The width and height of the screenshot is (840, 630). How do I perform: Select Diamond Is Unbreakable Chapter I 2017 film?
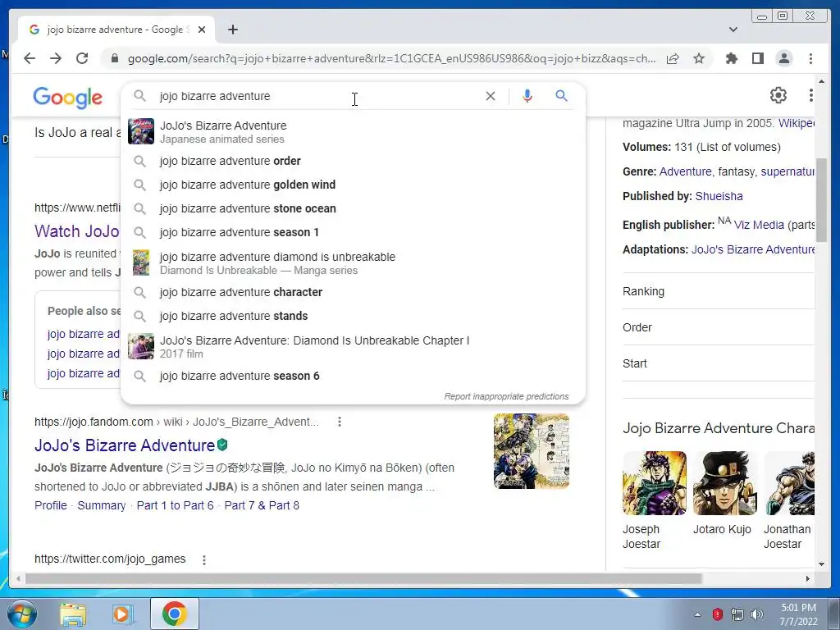point(354,347)
